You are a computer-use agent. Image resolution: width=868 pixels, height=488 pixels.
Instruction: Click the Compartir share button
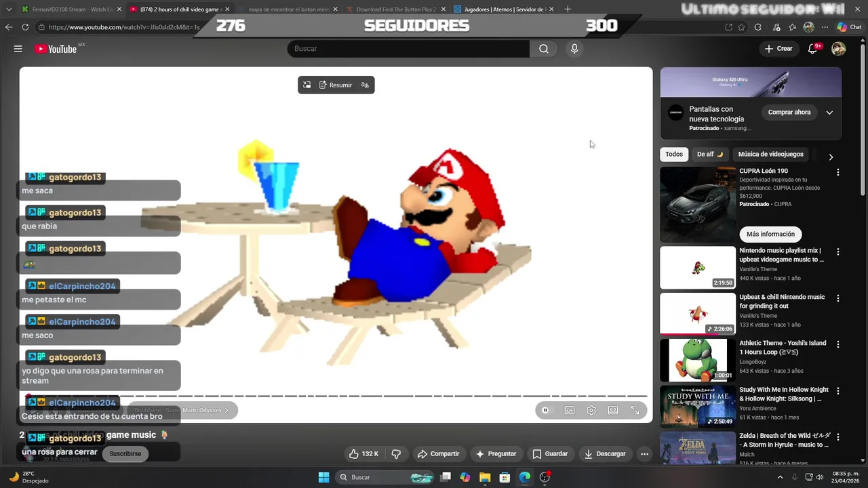pos(438,453)
